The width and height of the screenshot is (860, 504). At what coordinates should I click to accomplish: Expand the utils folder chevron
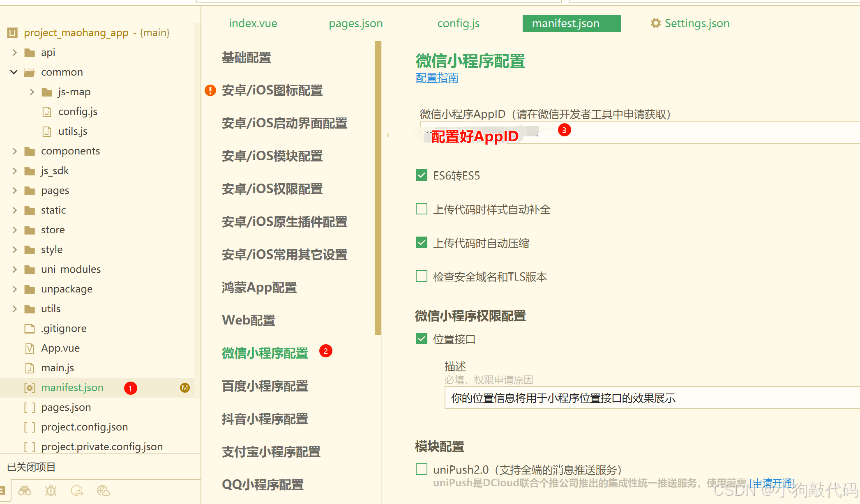(14, 309)
